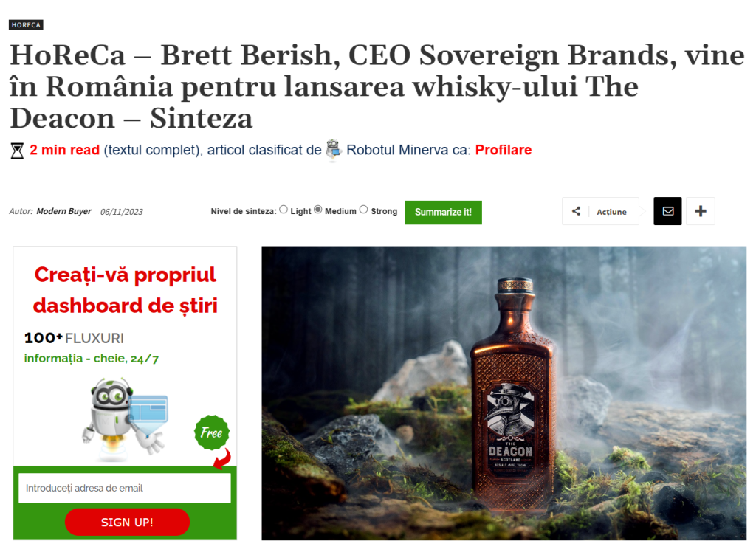Click the robot mascot in signup widget

click(x=126, y=416)
